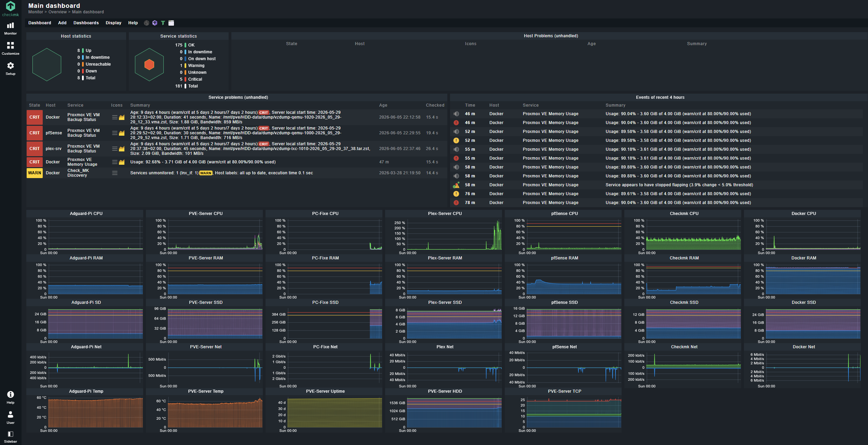Click the calendar-style layout icon in toolbar
Image resolution: width=868 pixels, height=445 pixels.
point(171,23)
